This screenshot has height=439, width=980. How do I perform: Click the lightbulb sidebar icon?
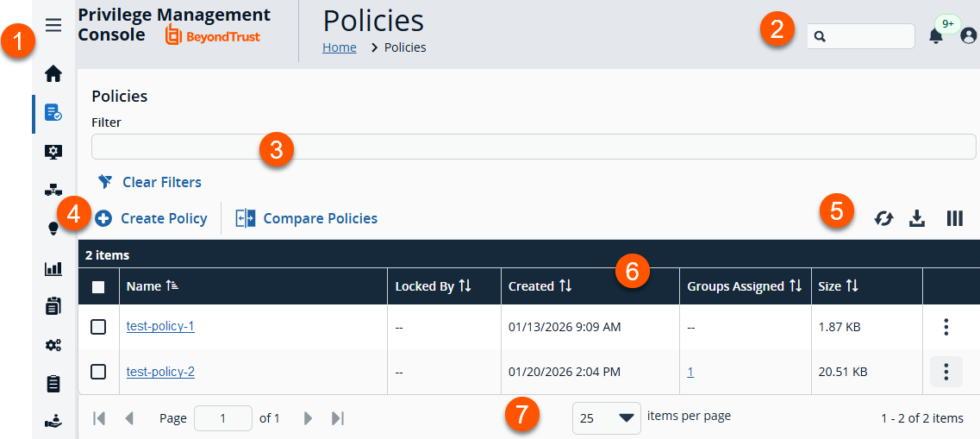pyautogui.click(x=53, y=229)
